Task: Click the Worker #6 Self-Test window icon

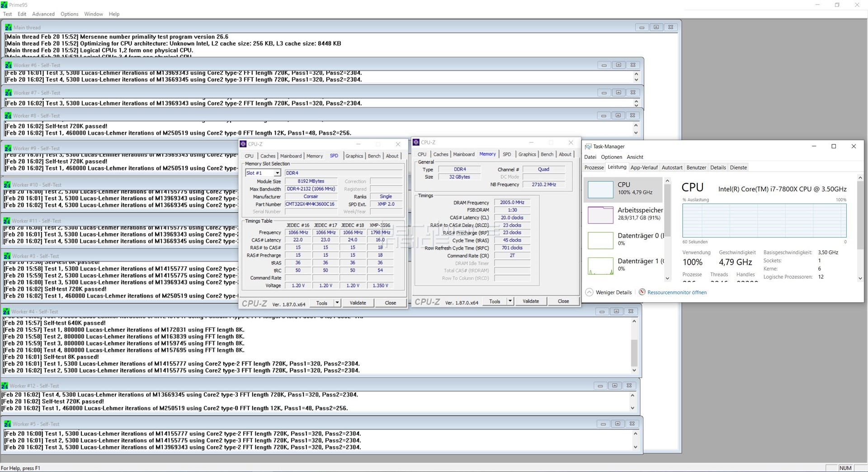Action: point(8,65)
